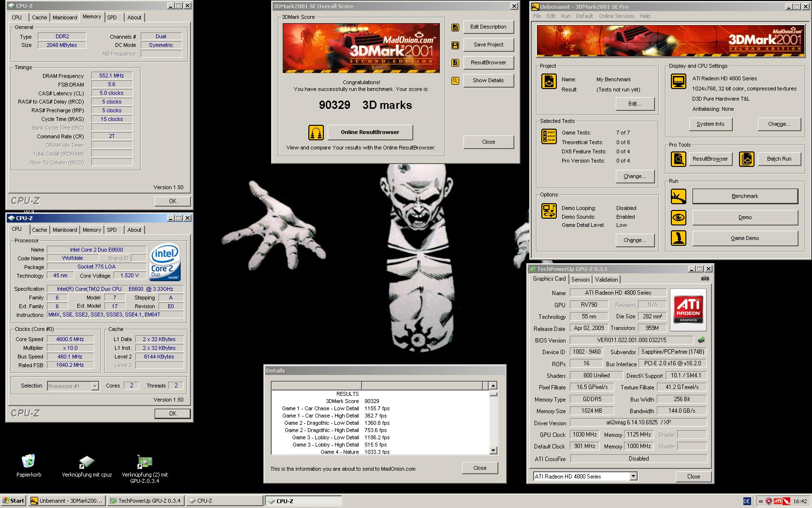Click the 3DMark Score 90329 details row

point(380,401)
